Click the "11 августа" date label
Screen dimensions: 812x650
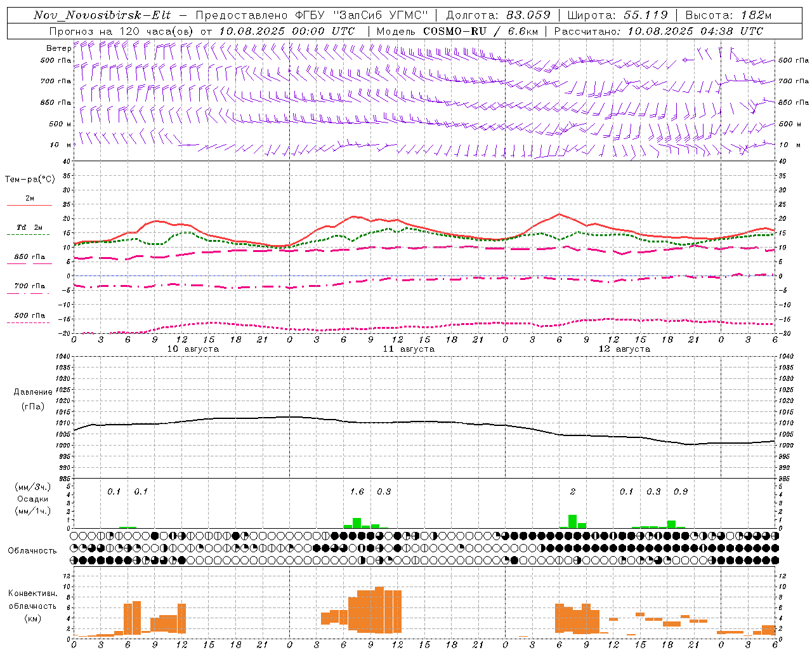coord(409,349)
